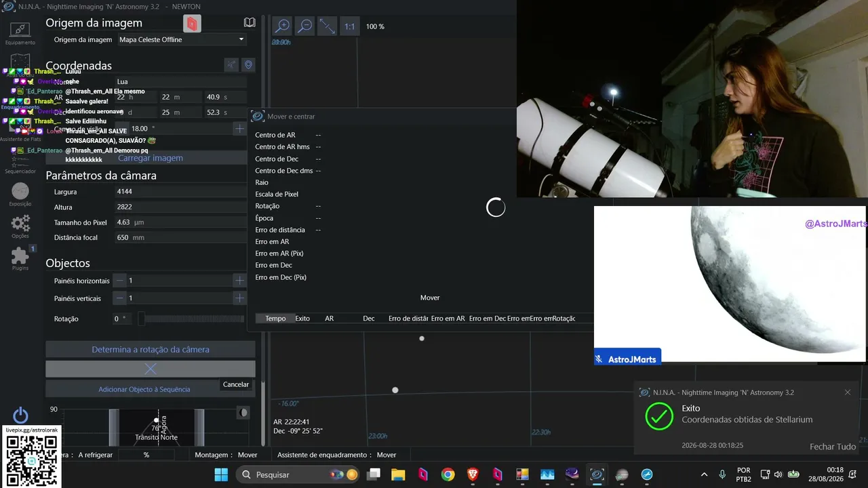The width and height of the screenshot is (868, 488).
Task: Click the Nome field containing Lua
Action: click(x=180, y=81)
